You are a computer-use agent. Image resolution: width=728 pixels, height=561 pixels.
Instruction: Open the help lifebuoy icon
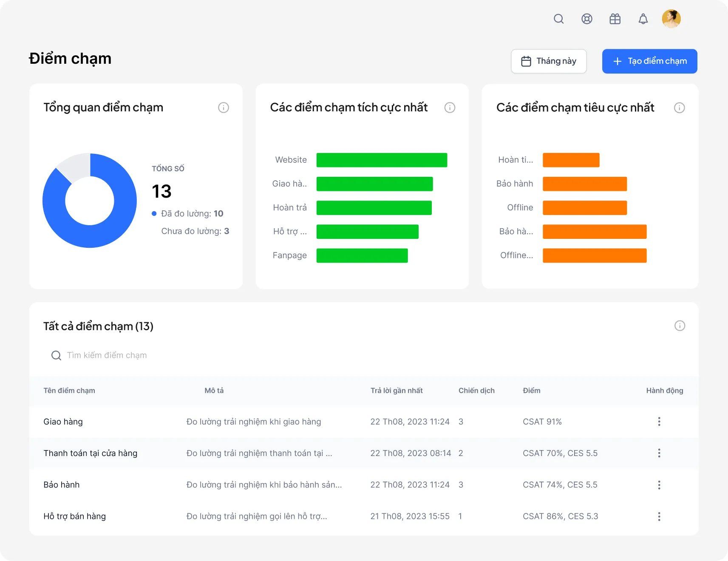[586, 19]
